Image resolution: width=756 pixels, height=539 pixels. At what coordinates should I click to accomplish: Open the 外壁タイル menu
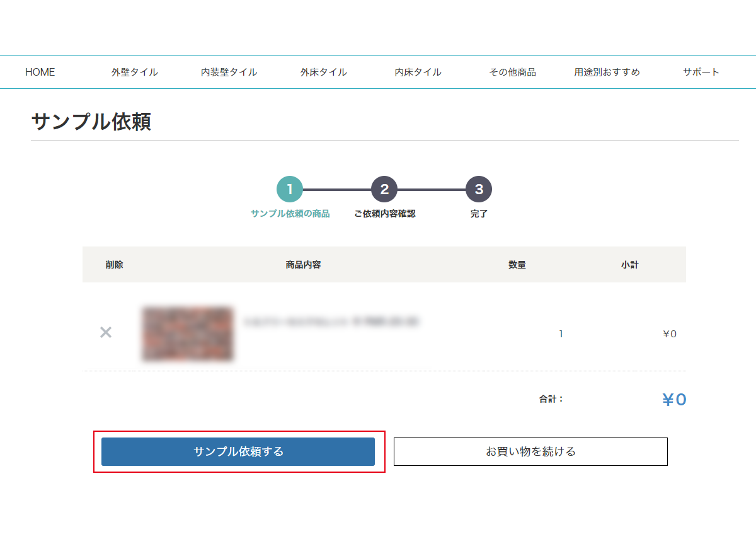135,72
